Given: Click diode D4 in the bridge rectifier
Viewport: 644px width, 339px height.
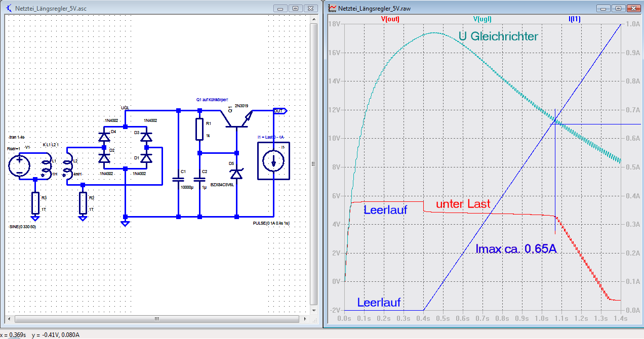Looking at the screenshot, I should point(104,137).
